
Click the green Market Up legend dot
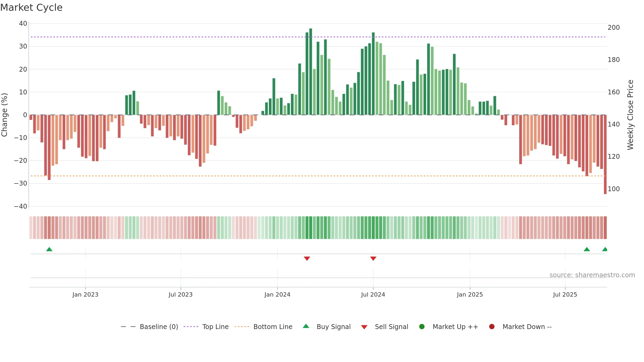point(422,327)
